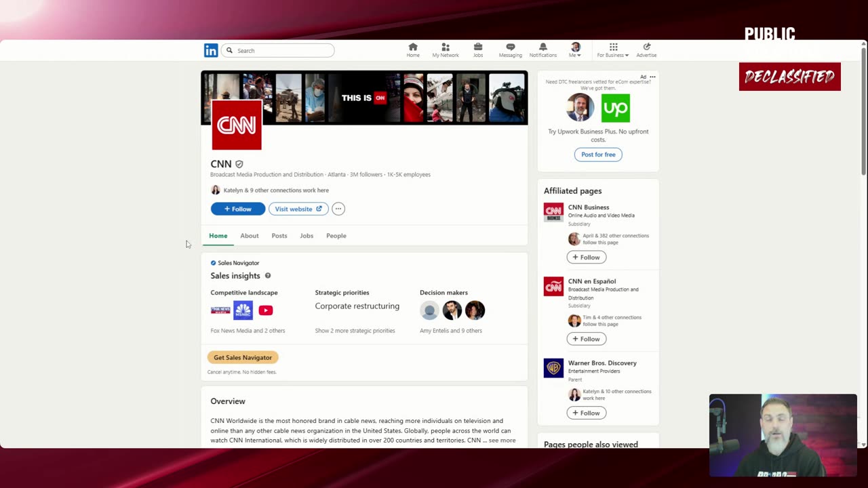Click the CNN company logo image
The image size is (868, 488).
point(237,125)
